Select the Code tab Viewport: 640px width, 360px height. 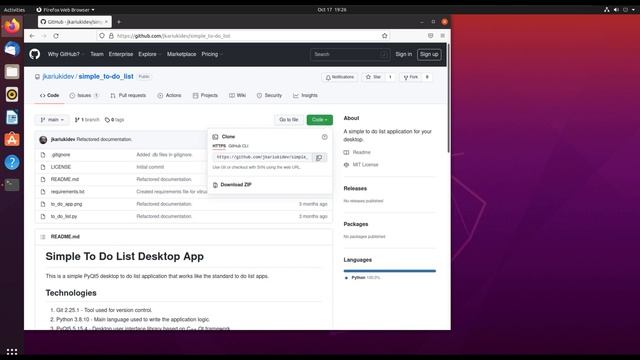pos(49,96)
